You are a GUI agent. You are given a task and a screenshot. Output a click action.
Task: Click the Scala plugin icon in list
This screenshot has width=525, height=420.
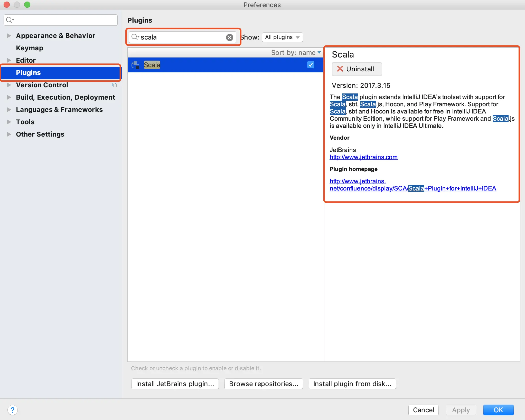[135, 65]
